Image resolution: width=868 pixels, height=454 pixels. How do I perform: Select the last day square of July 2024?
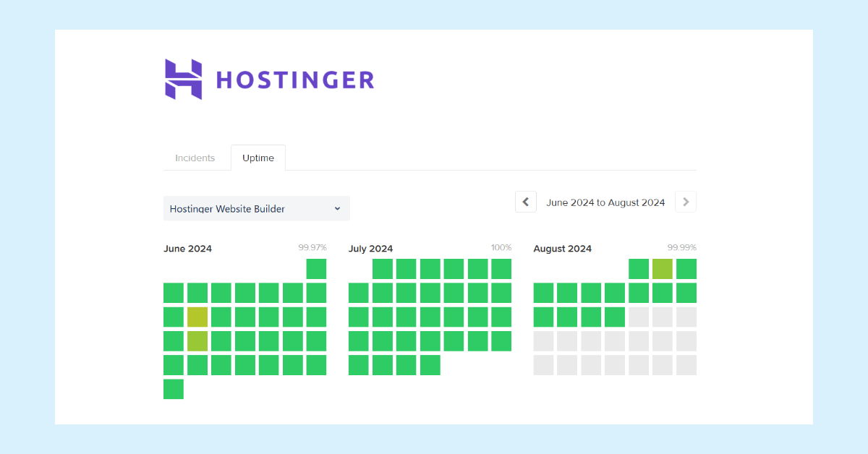tap(430, 365)
